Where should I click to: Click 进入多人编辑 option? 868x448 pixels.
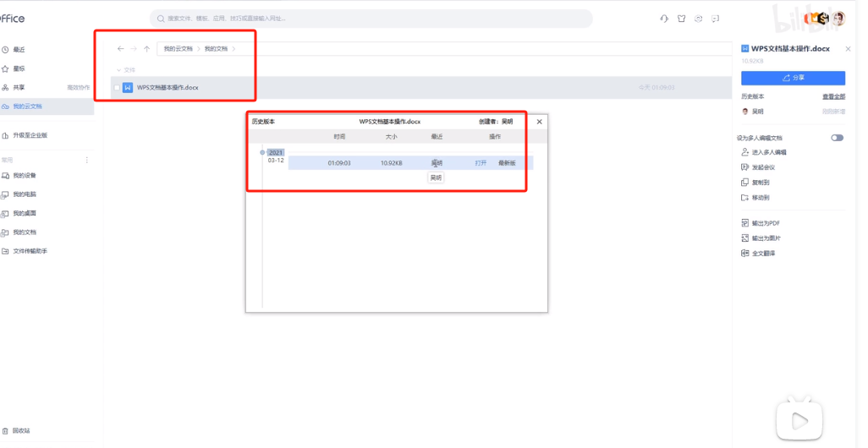click(x=764, y=152)
